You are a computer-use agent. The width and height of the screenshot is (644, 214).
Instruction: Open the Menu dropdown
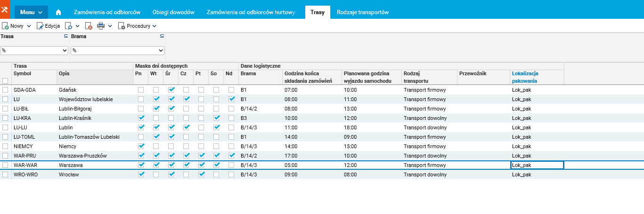pos(31,12)
